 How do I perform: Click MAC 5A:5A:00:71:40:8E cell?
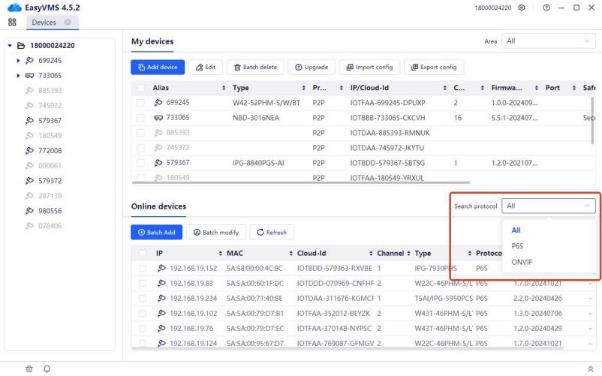254,298
